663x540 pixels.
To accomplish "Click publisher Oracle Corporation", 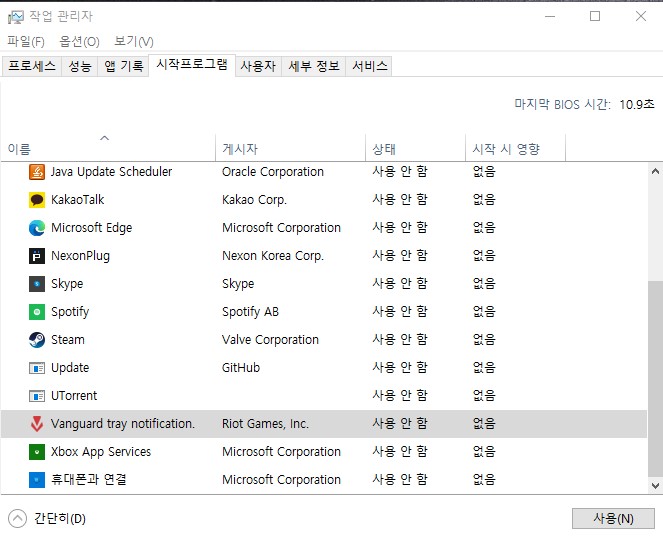I will click(273, 172).
